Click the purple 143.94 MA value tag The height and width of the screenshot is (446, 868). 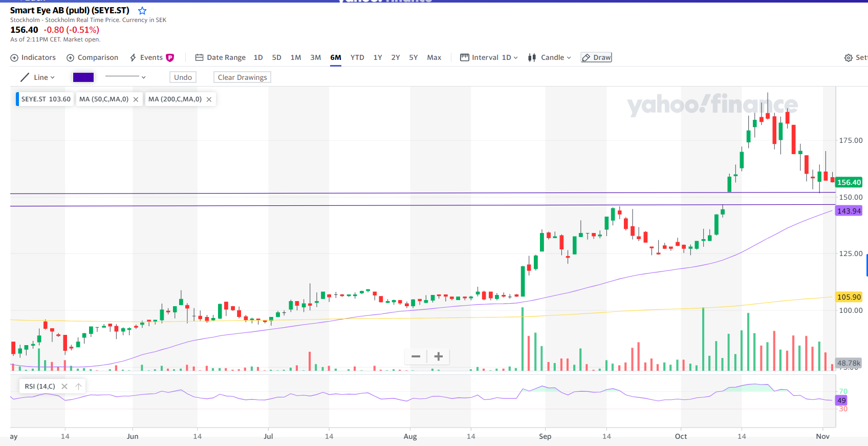pos(849,211)
